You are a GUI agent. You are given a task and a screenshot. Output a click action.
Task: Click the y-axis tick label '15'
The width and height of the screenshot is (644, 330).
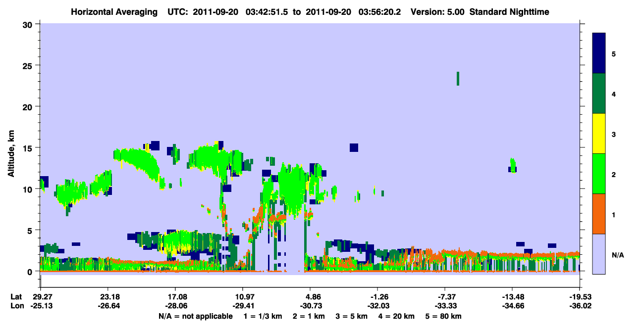(29, 148)
